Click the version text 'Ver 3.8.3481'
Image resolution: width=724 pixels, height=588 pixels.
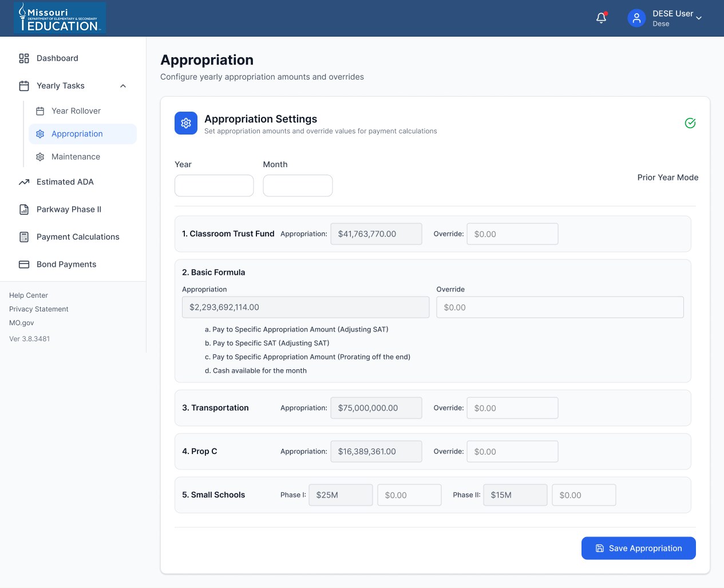[x=30, y=339]
